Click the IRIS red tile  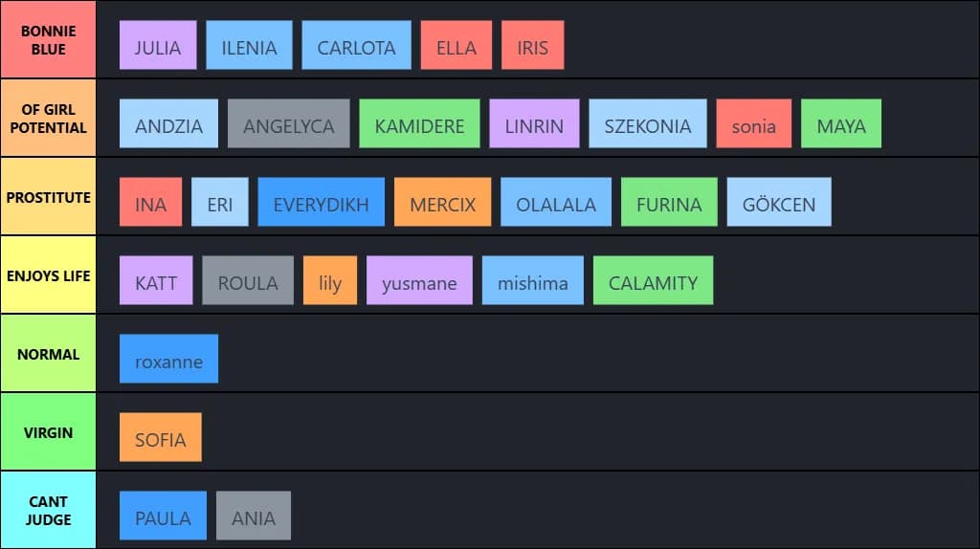point(532,45)
